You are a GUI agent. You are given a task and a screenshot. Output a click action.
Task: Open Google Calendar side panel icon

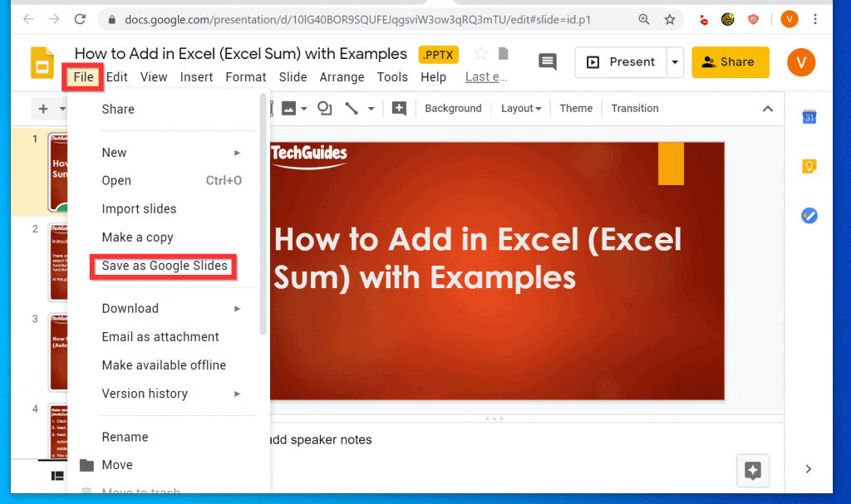coord(809,116)
